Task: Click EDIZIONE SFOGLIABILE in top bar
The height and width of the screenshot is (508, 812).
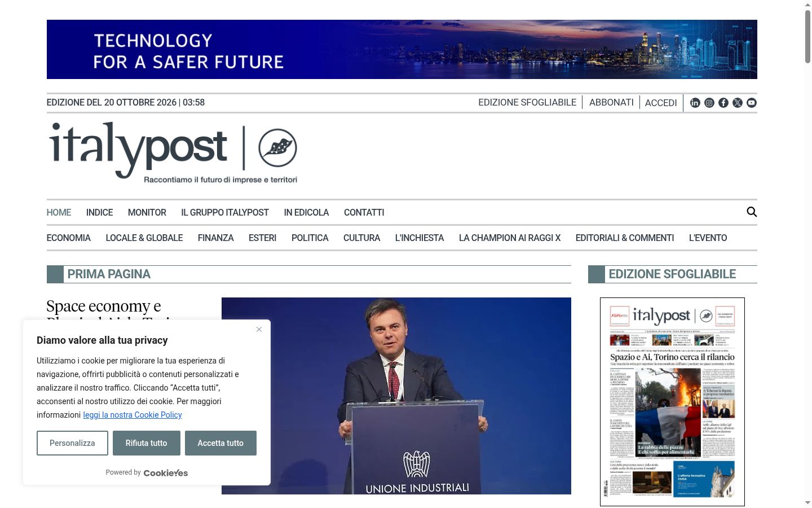Action: (x=527, y=102)
